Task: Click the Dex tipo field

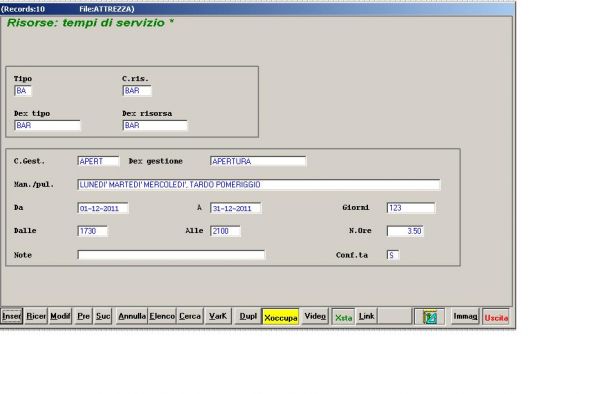Action: (47, 125)
